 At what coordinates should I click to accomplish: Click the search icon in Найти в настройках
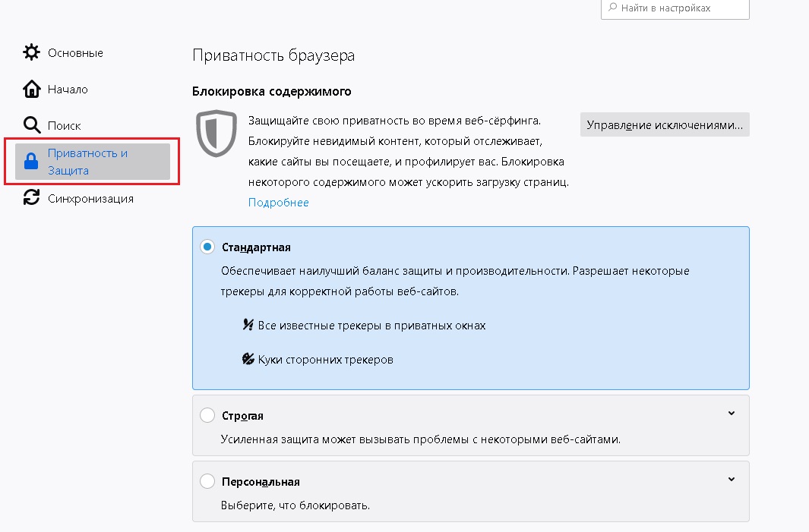[x=612, y=8]
